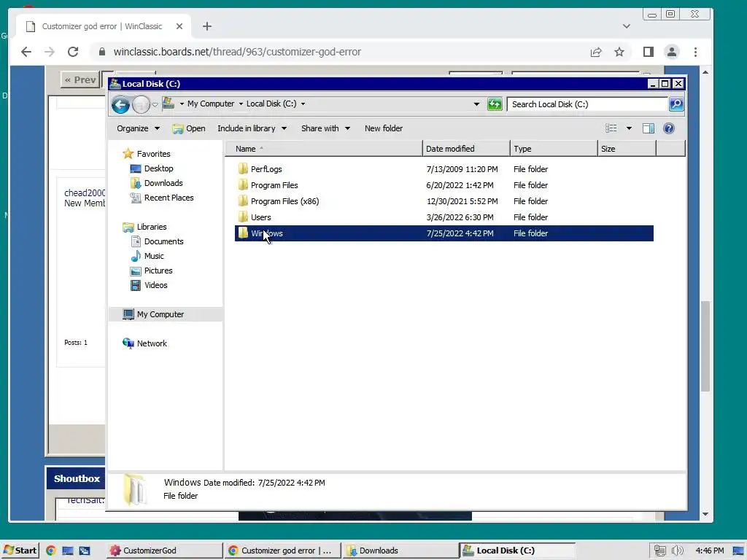The width and height of the screenshot is (747, 560).
Task: Click Switch Windows quick launch icon
Action: tap(85, 551)
